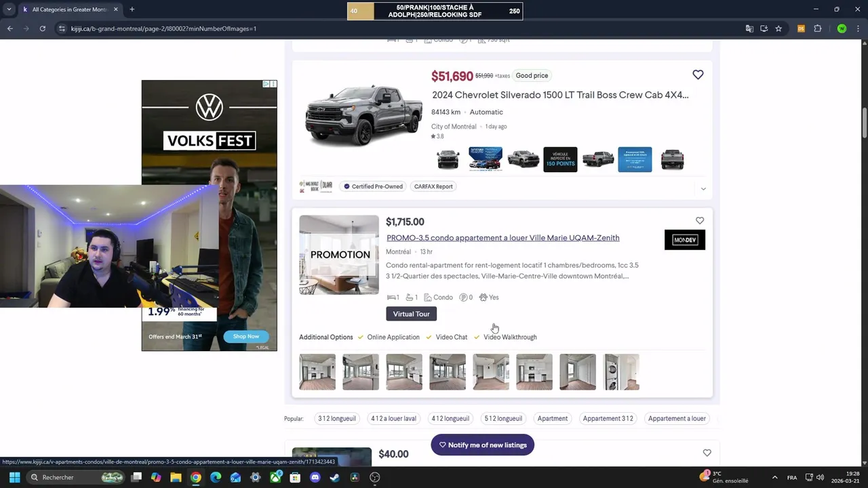The image size is (868, 488).
Task: Open Steam from the taskbar
Action: (334, 477)
